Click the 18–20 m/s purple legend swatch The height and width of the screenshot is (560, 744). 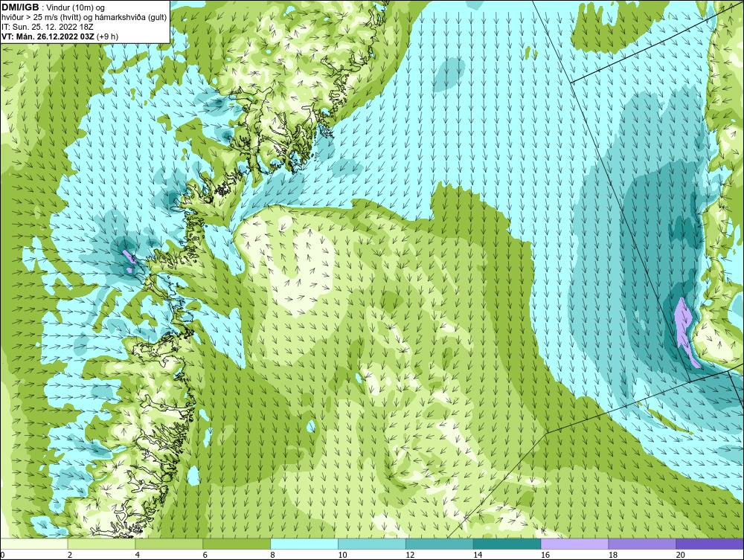click(643, 544)
